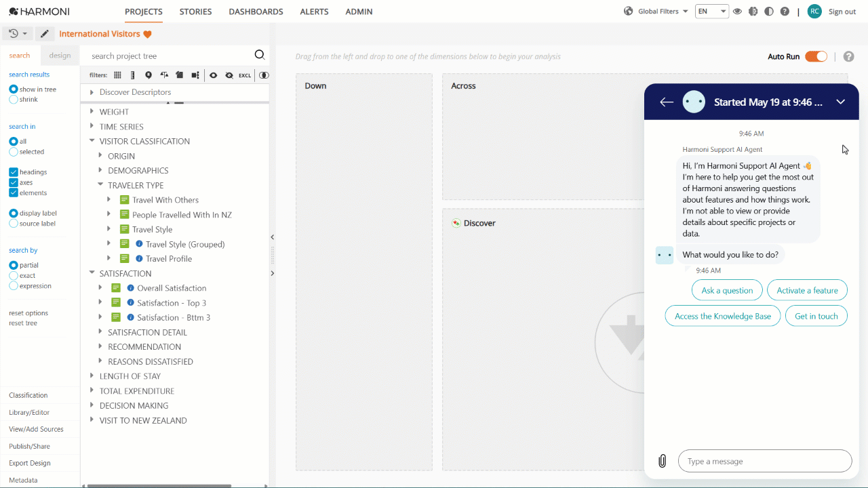Click the 'Get in touch' button
The width and height of the screenshot is (868, 488).
click(x=816, y=316)
